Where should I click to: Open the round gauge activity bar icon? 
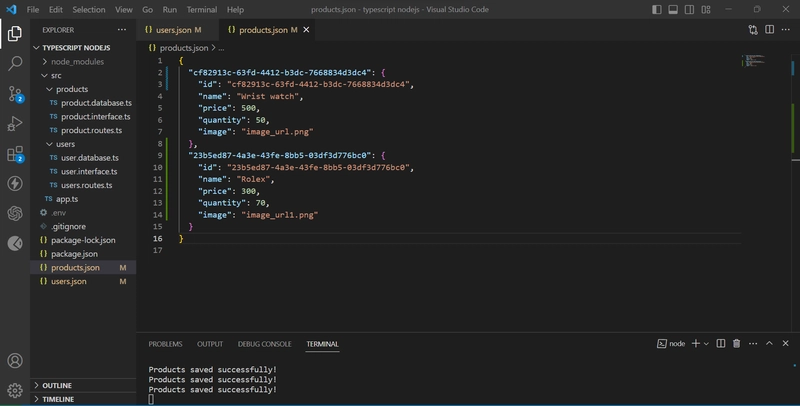point(15,243)
